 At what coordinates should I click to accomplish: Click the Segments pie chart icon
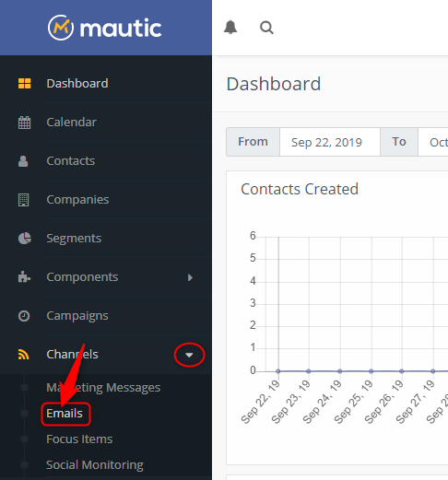[x=24, y=239]
